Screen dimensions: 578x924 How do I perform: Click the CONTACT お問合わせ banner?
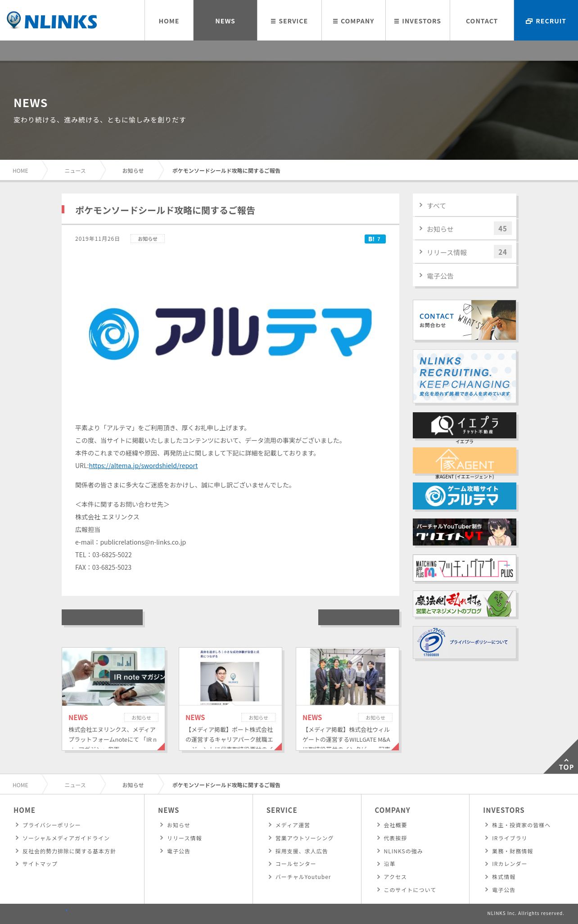pos(465,320)
